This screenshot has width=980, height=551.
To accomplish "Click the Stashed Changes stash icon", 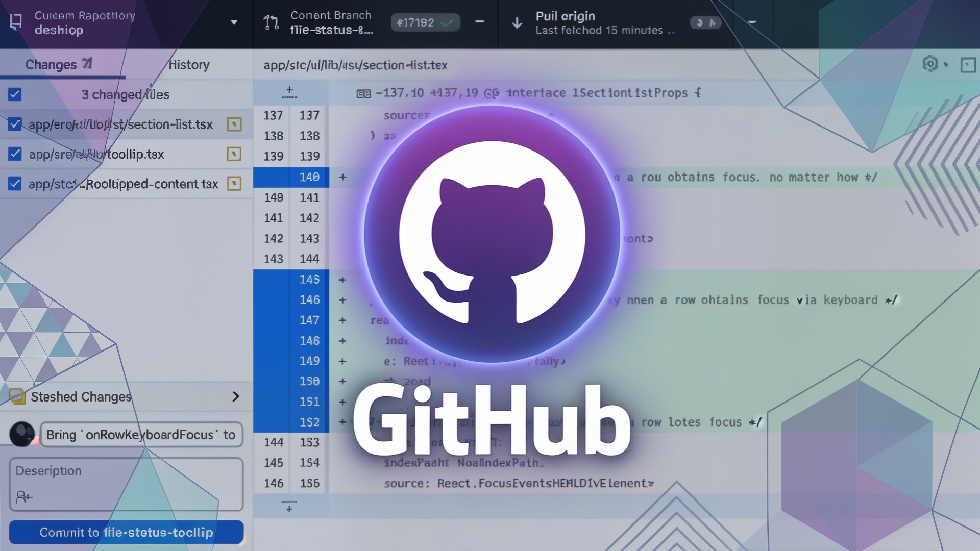I will (x=17, y=396).
